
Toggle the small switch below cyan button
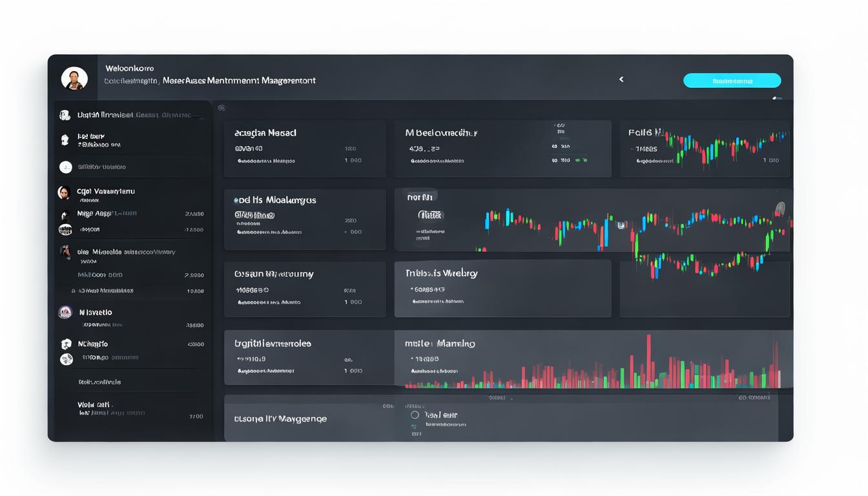[x=777, y=98]
